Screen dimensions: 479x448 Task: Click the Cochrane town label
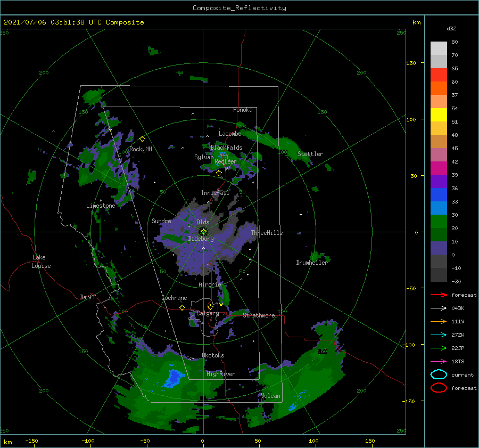[x=174, y=298]
